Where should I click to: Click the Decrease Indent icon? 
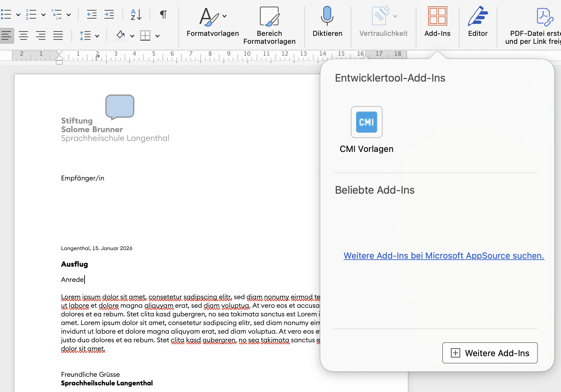click(92, 14)
